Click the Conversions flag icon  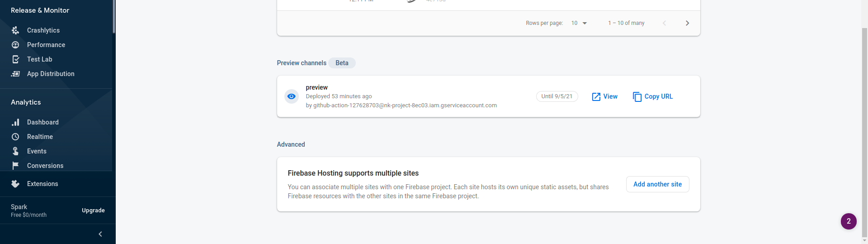[15, 166]
